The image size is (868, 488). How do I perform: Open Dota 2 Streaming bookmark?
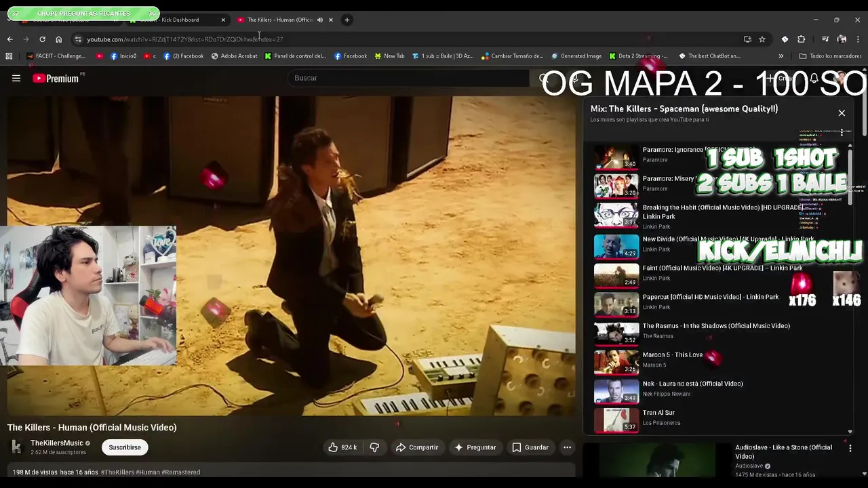tap(638, 56)
